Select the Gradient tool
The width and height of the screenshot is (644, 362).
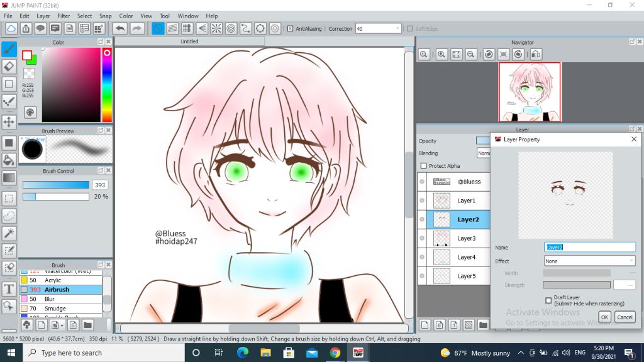pos(9,178)
